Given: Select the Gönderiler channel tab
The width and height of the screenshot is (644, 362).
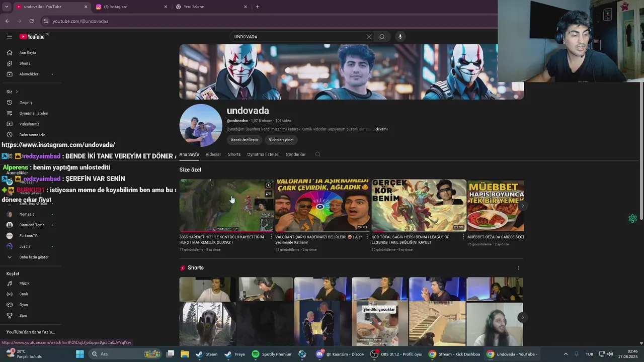Looking at the screenshot, I should point(295,154).
